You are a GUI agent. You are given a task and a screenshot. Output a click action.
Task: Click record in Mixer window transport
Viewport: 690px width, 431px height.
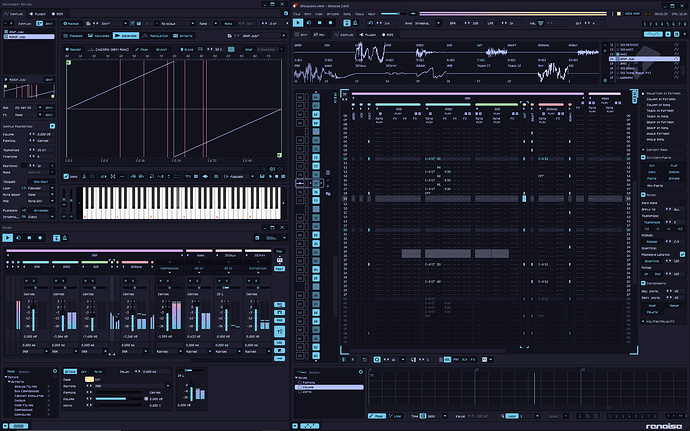(40, 238)
